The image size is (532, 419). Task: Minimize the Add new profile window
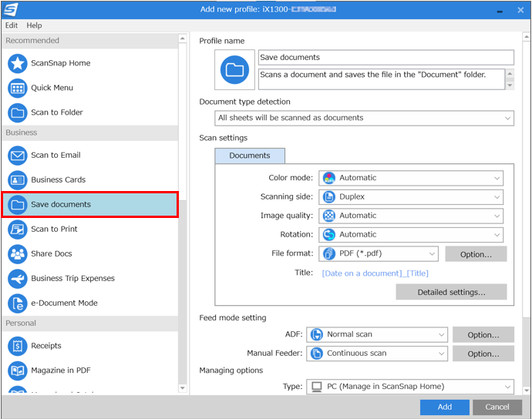click(500, 11)
